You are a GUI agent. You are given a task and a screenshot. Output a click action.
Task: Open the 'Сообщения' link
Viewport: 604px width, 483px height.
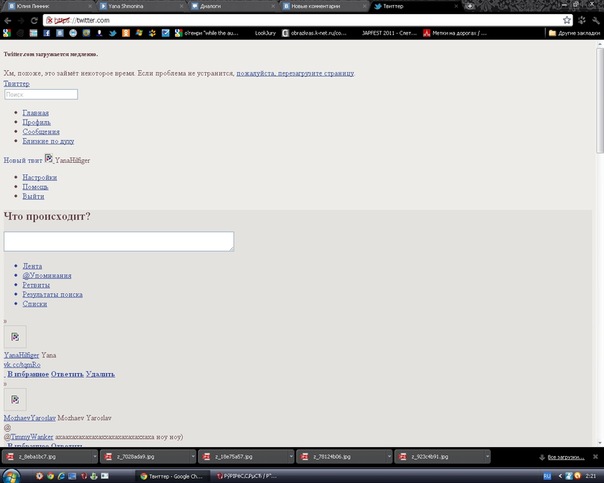tap(41, 132)
